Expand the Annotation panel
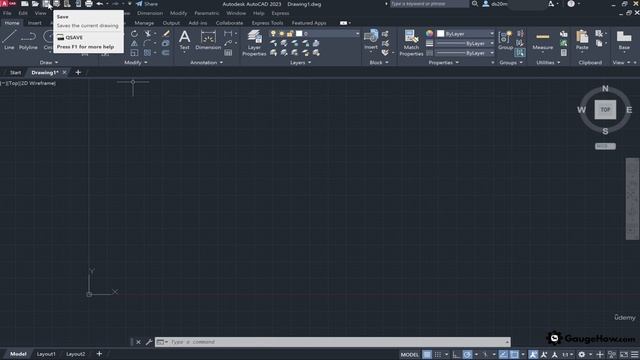The height and width of the screenshot is (360, 640). (207, 62)
